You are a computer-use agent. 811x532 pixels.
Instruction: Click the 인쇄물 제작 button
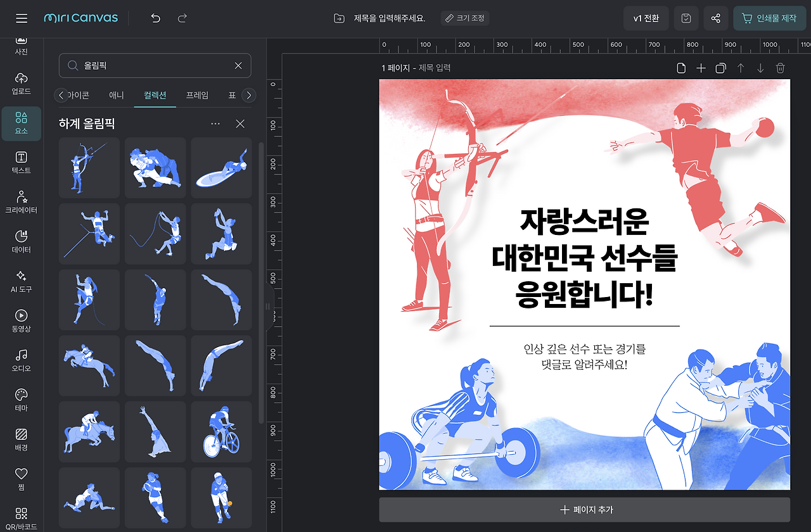click(x=769, y=18)
